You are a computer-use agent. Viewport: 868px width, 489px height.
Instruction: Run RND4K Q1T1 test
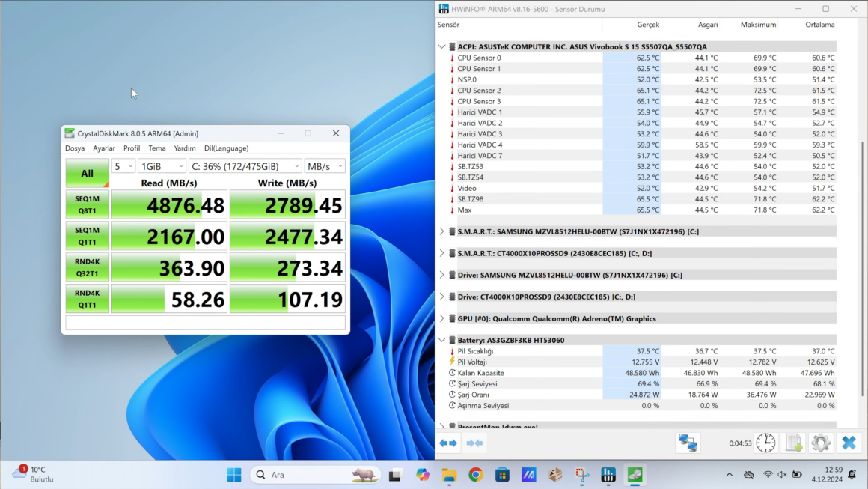(x=87, y=299)
